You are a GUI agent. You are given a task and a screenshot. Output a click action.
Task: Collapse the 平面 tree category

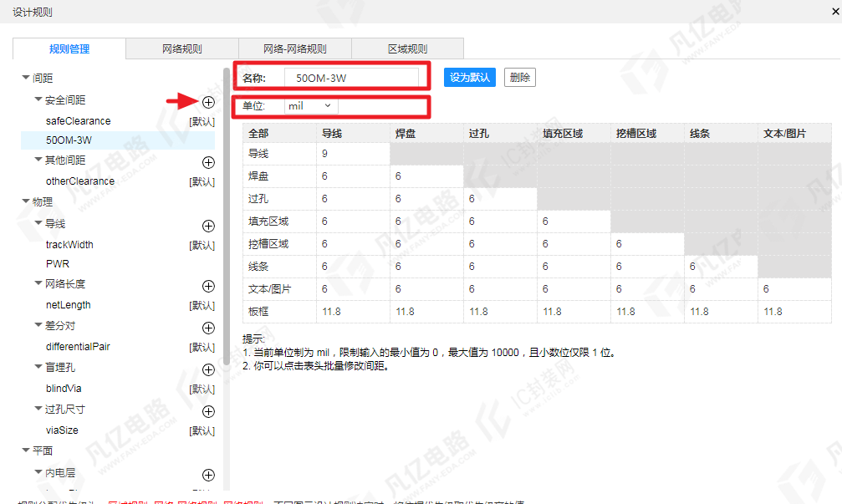25,451
